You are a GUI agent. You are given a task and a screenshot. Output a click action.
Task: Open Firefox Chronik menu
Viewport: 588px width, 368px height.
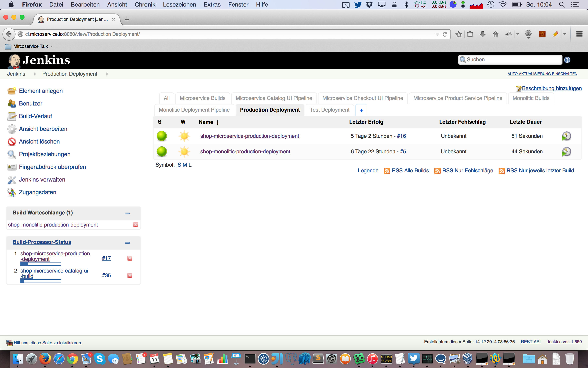tap(145, 4)
